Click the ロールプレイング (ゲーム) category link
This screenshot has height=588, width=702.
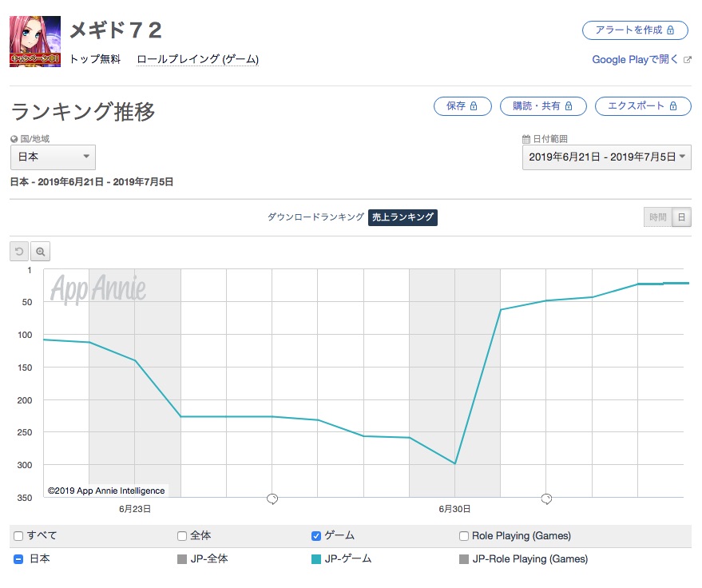tap(197, 59)
